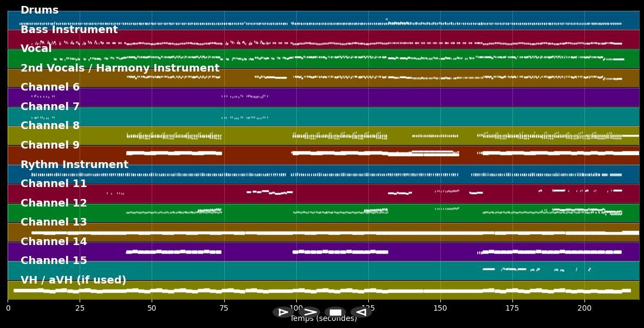Click the Channel 11 track label
644x328 pixels.
[54, 184]
